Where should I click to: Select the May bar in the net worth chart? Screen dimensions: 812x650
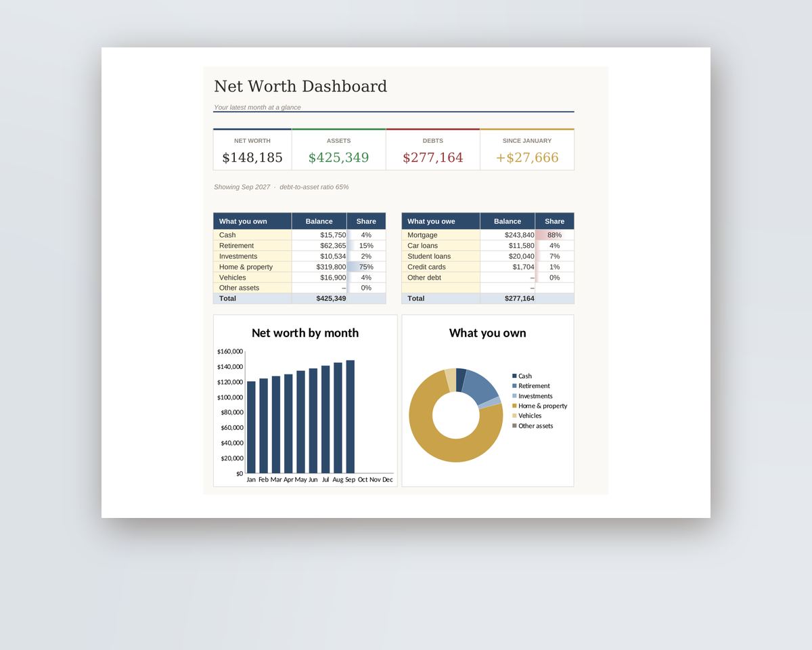click(300, 422)
